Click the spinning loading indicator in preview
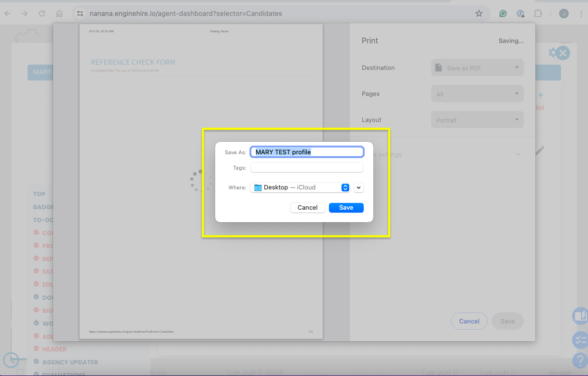This screenshot has width=588, height=376. pos(201,180)
